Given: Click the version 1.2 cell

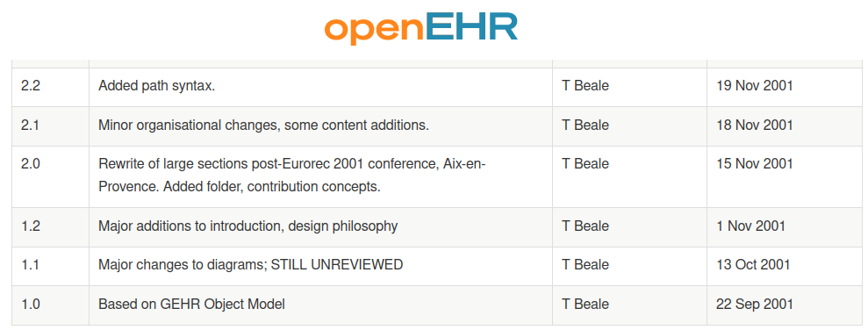Looking at the screenshot, I should [50, 227].
